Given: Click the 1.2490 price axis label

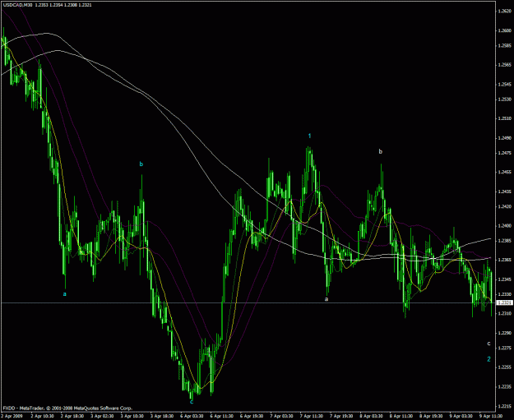Looking at the screenshot, I should pyautogui.click(x=504, y=138).
